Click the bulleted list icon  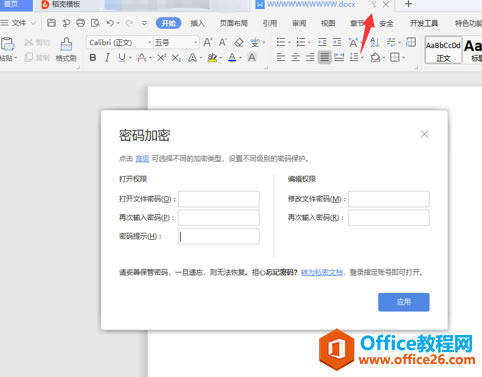tap(281, 42)
